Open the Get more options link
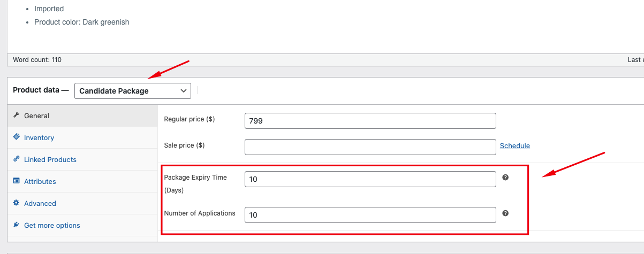This screenshot has height=254, width=644. pos(52,226)
